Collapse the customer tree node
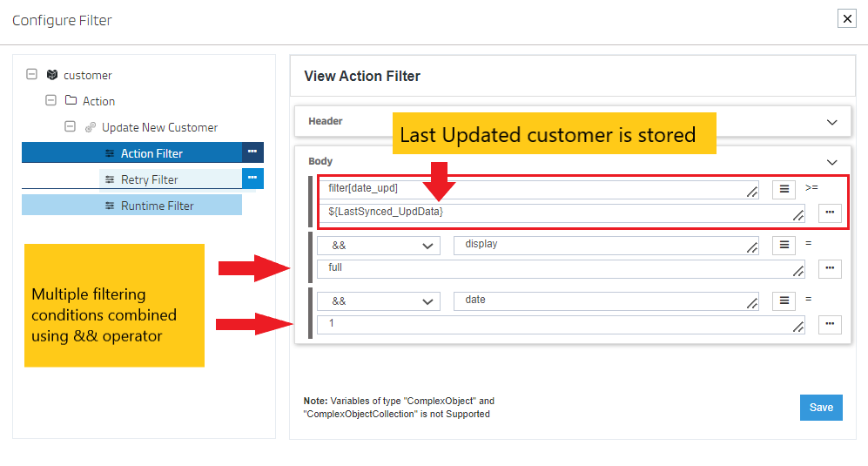The image size is (868, 466). coord(32,74)
